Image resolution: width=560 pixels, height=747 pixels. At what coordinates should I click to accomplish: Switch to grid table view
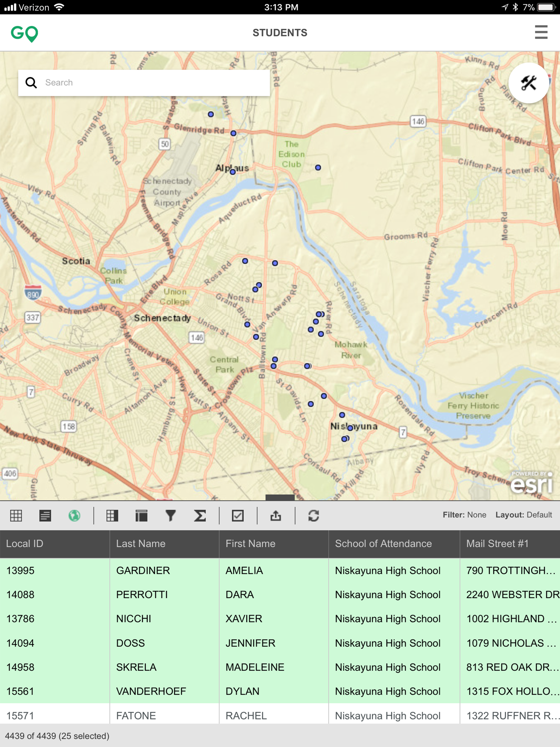click(16, 515)
